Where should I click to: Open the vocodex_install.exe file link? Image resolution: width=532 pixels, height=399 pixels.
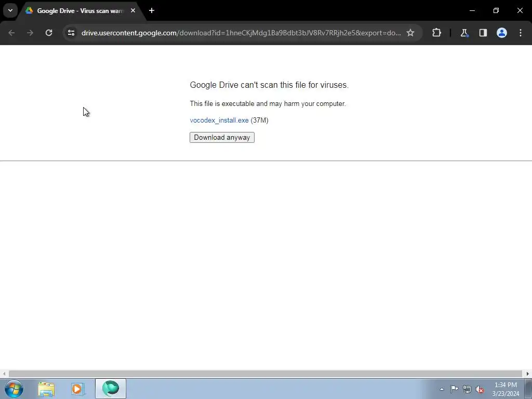point(219,120)
